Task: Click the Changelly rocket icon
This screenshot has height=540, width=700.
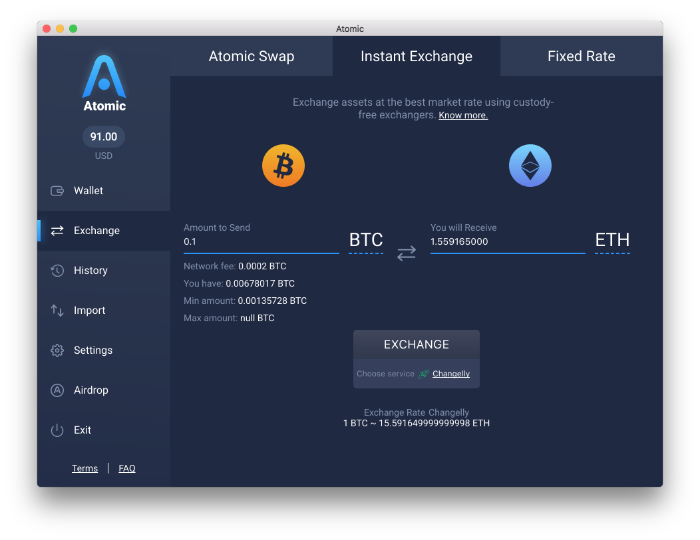Action: tap(423, 374)
